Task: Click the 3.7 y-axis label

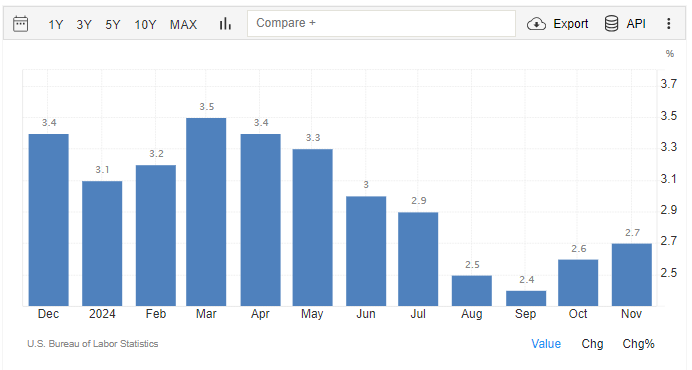Action: point(668,84)
